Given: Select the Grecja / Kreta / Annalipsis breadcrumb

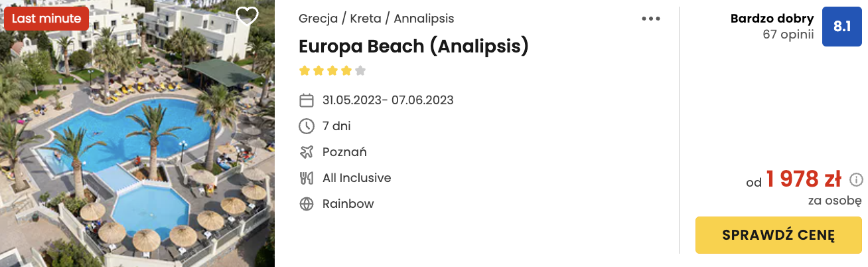Looking at the screenshot, I should click(x=376, y=19).
